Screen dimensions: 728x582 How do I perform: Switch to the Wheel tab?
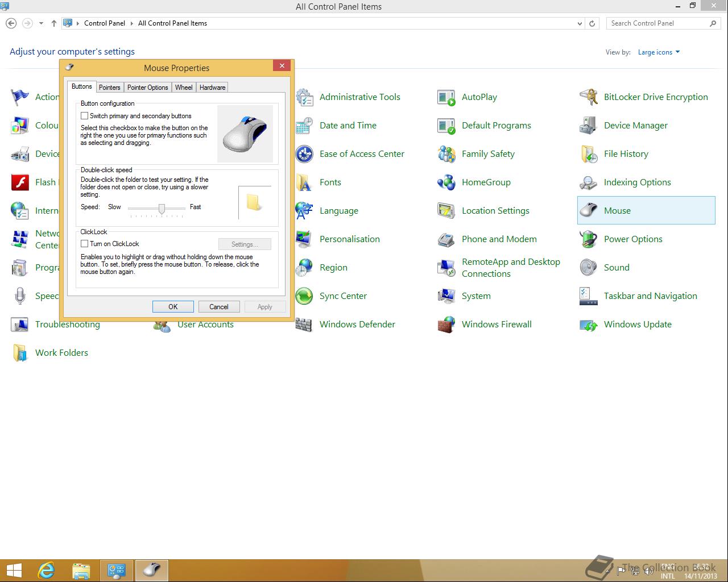[x=184, y=88]
